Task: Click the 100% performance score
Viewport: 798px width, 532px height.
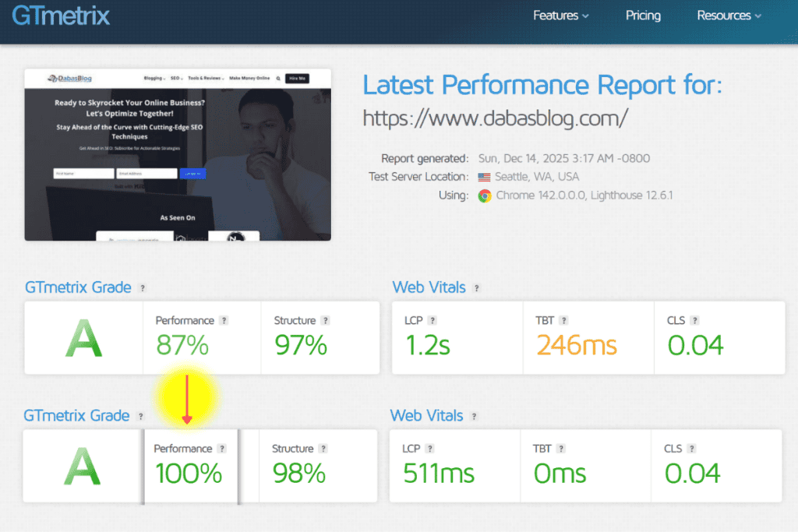Action: [189, 474]
